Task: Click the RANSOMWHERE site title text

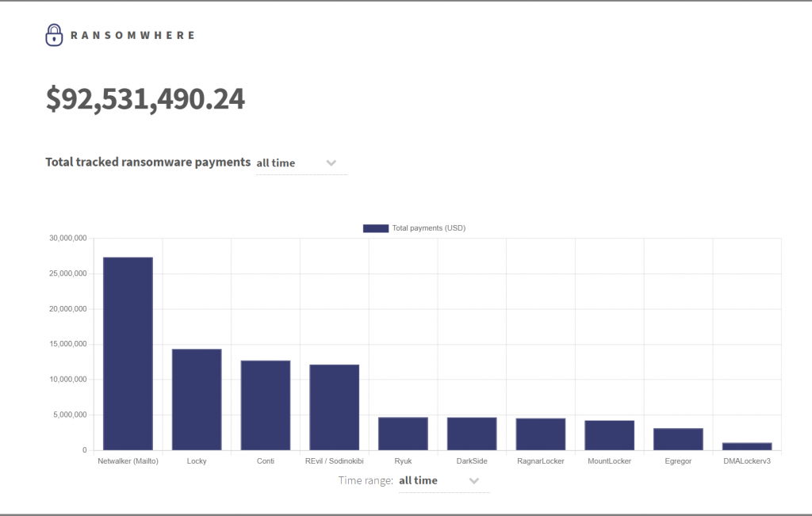Action: click(x=132, y=35)
